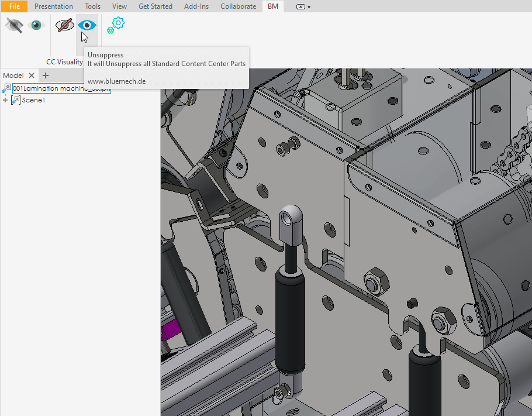Click the Scene1 node icon
532x416 pixels.
pyautogui.click(x=16, y=100)
